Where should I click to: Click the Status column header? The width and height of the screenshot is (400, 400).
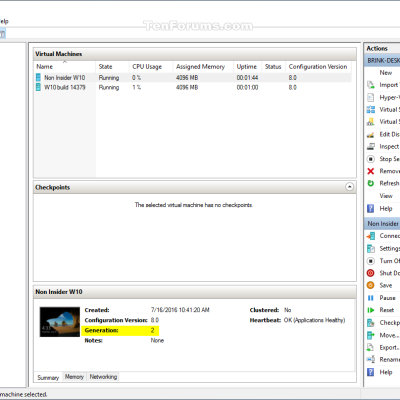(274, 67)
